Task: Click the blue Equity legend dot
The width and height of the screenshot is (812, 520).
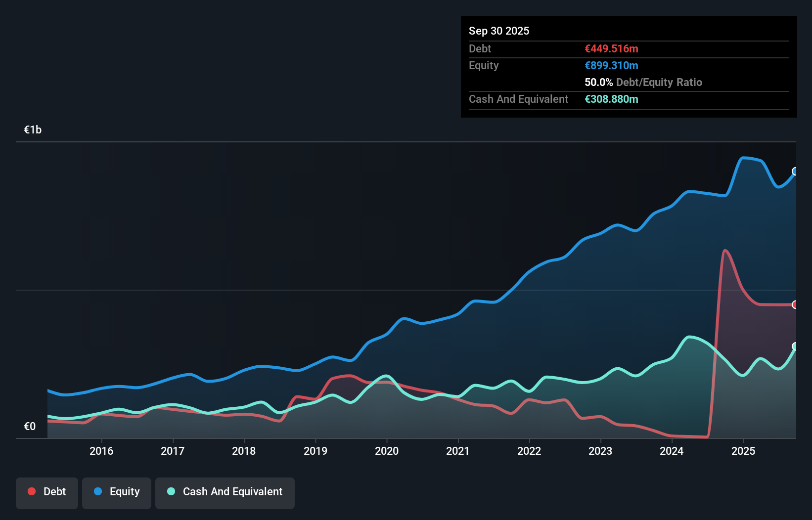Action: pyautogui.click(x=98, y=491)
